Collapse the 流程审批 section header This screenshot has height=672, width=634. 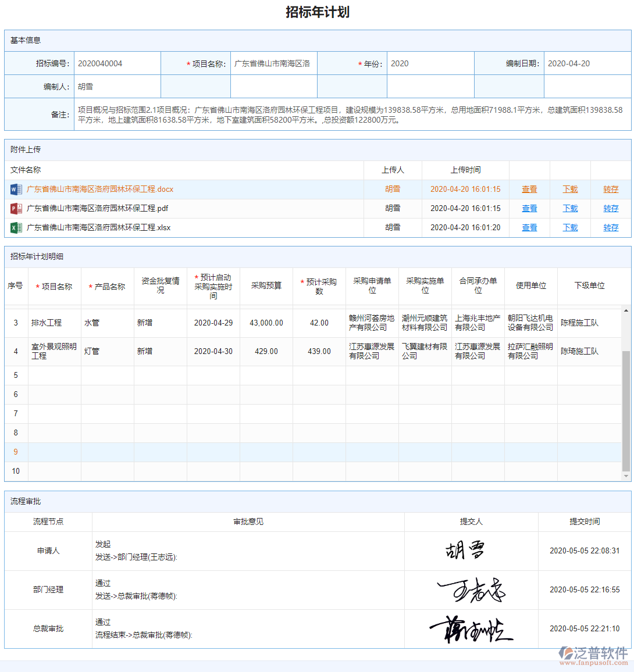(26, 501)
